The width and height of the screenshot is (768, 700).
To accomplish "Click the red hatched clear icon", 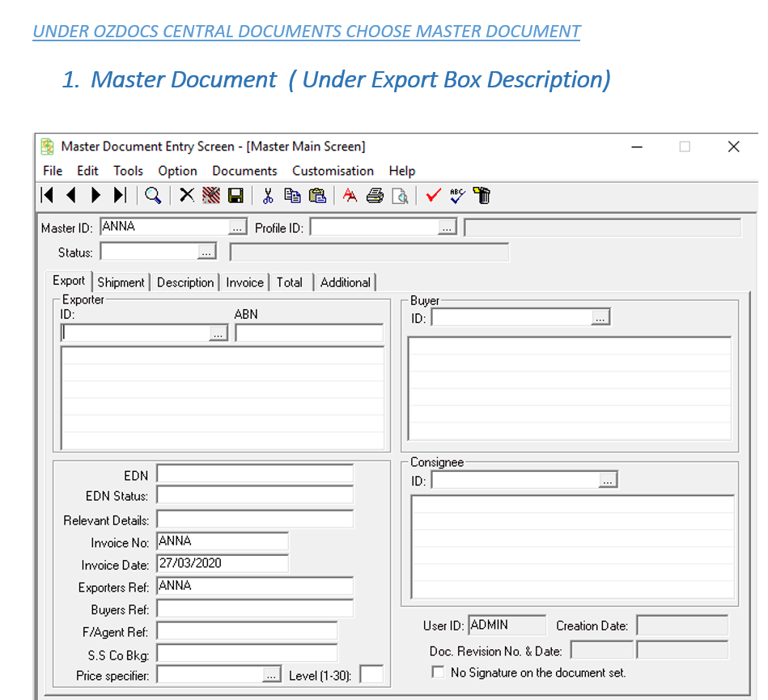I will (211, 196).
